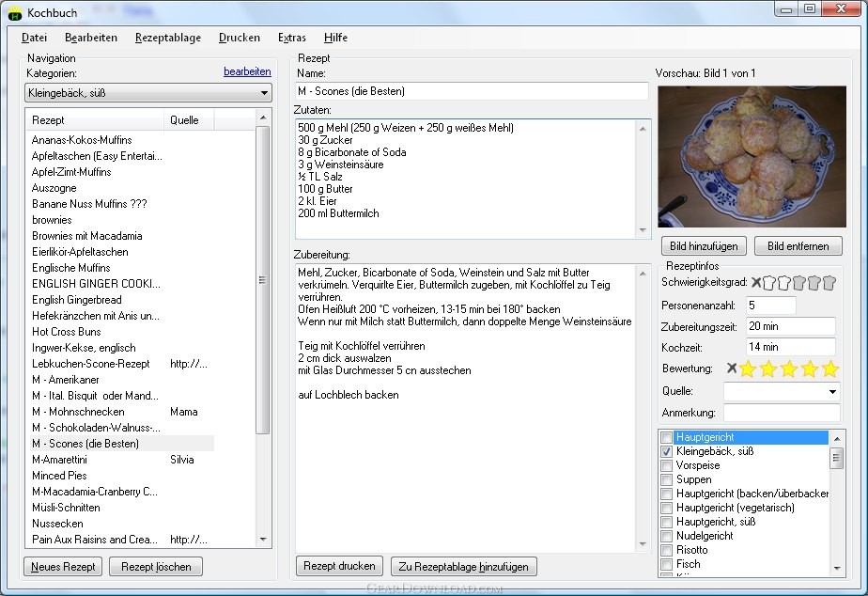Click the Personenanzahl field
The width and height of the screenshot is (868, 596).
[770, 306]
